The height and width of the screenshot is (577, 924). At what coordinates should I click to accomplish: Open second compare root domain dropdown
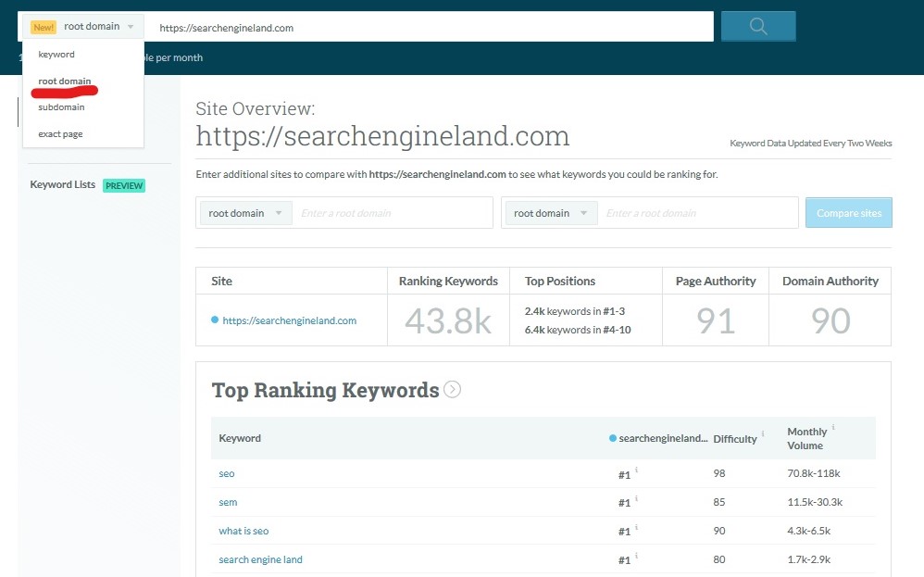click(x=551, y=213)
